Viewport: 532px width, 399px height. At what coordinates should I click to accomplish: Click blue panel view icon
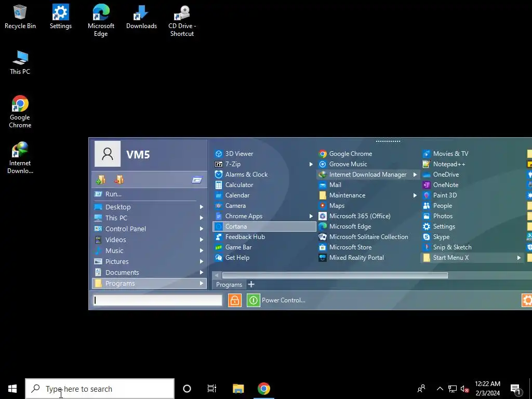[197, 180]
